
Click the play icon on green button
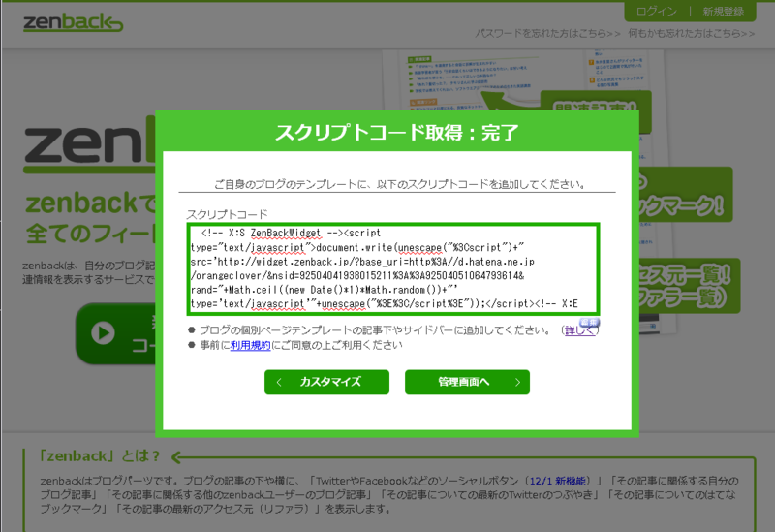pyautogui.click(x=104, y=332)
